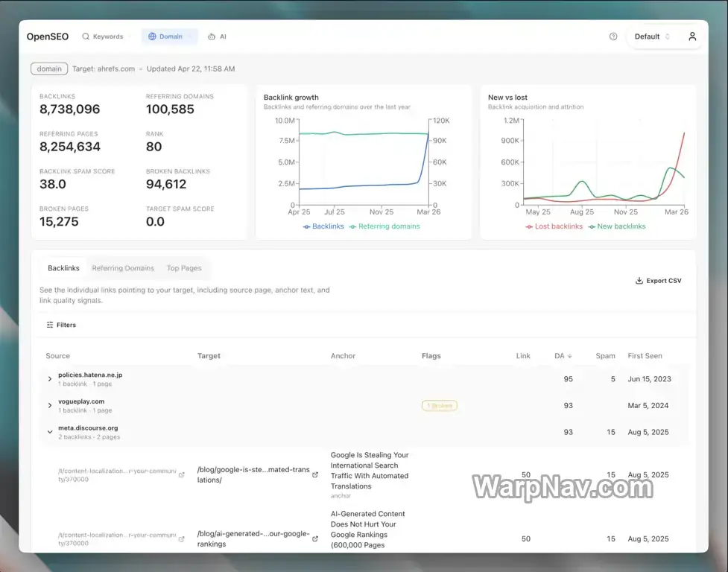The image size is (728, 572).
Task: Open second content-localization source link icon
Action: pos(182,538)
